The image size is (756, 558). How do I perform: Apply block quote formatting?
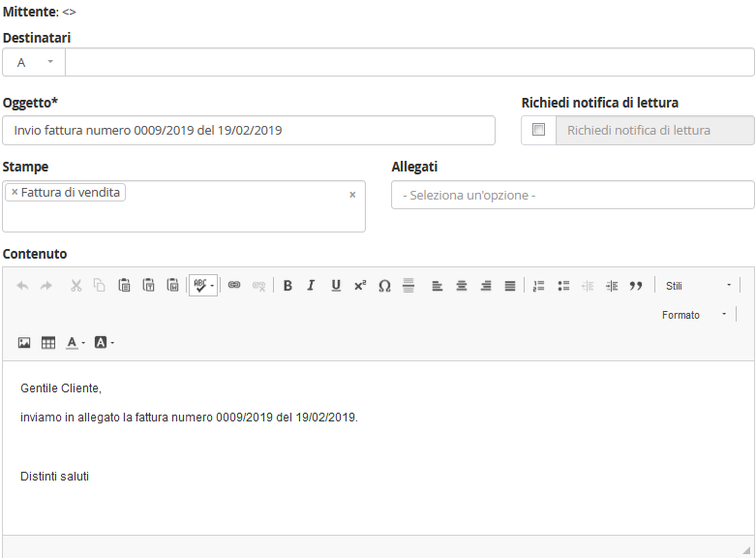click(x=636, y=286)
